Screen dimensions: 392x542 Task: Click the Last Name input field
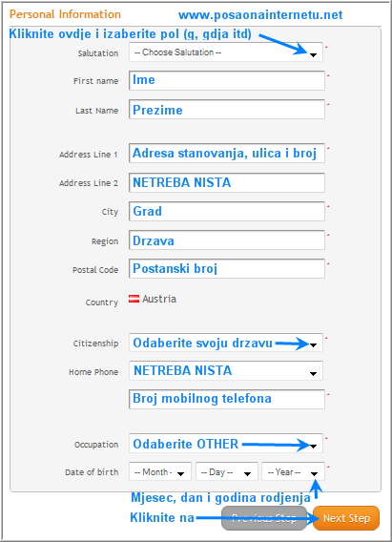[x=227, y=109]
